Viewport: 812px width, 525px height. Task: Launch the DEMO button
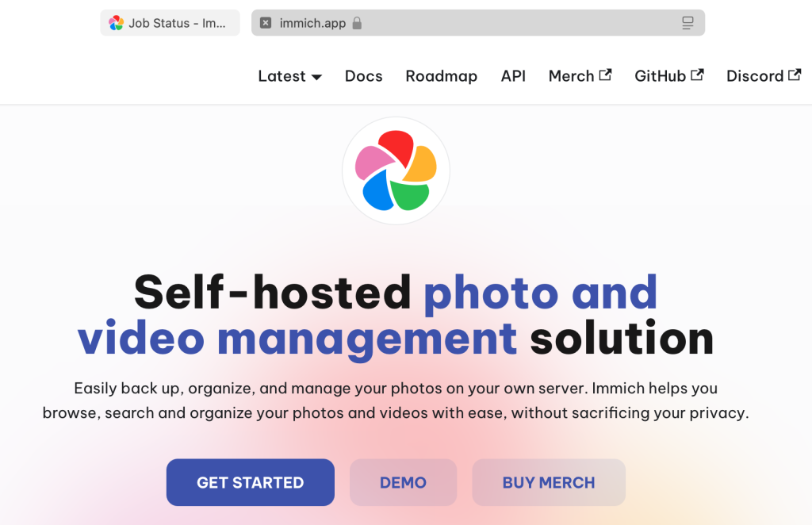click(403, 482)
